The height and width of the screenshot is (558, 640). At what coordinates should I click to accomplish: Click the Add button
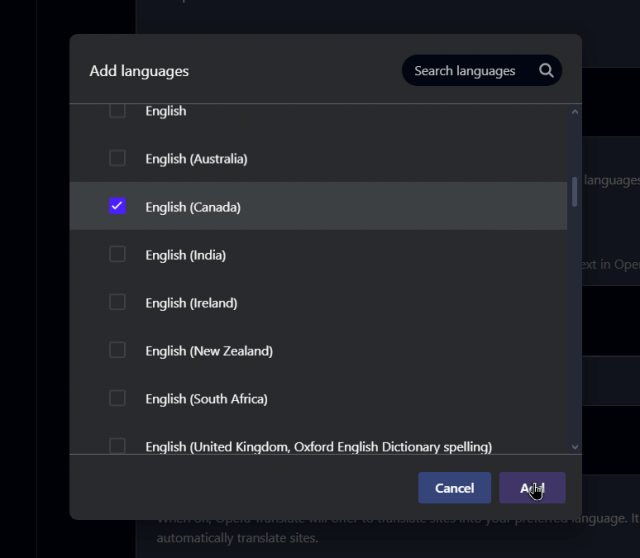click(x=532, y=488)
